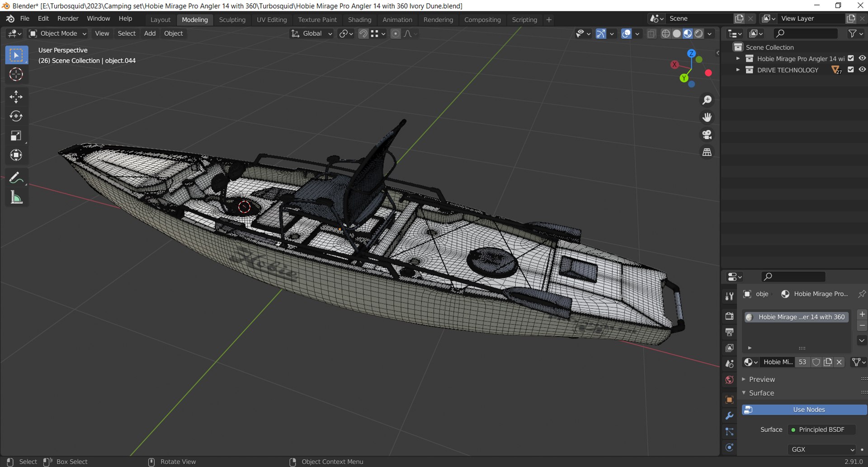The width and height of the screenshot is (868, 467).
Task: Open the Object properties tab icon
Action: (x=729, y=400)
